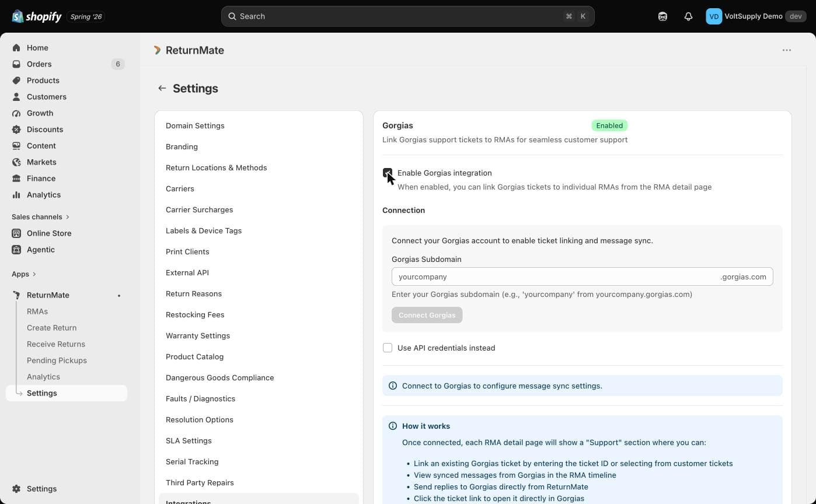
Task: Click the Orders count badge 6
Action: [118, 64]
